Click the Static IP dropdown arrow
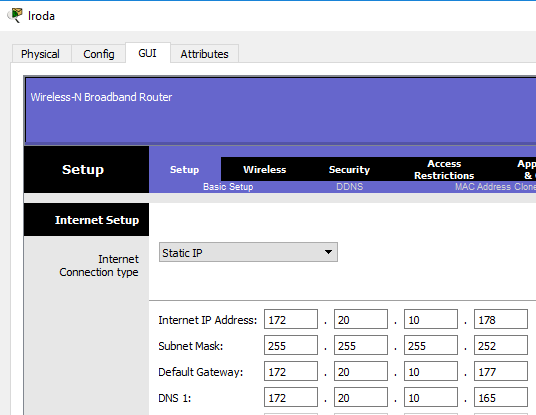This screenshot has width=536, height=415. 328,252
